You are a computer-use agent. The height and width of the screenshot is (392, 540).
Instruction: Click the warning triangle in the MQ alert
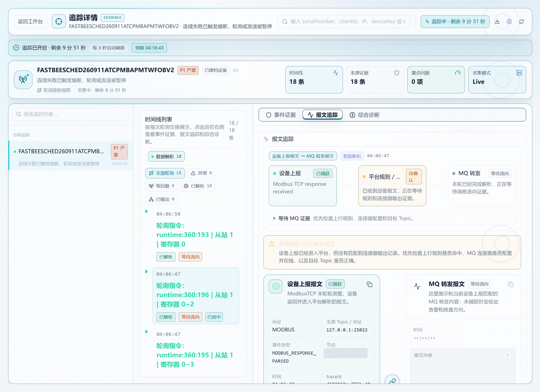[x=272, y=244]
